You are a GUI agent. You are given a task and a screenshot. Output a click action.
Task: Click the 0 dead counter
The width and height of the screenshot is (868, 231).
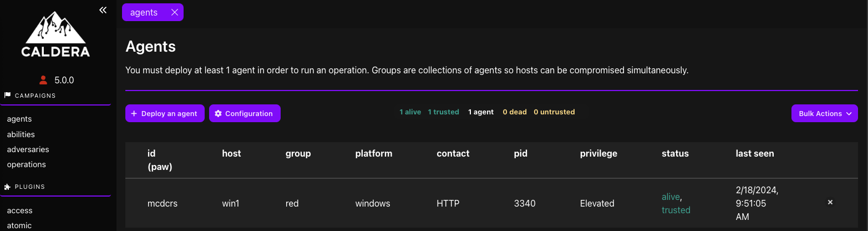click(x=515, y=112)
